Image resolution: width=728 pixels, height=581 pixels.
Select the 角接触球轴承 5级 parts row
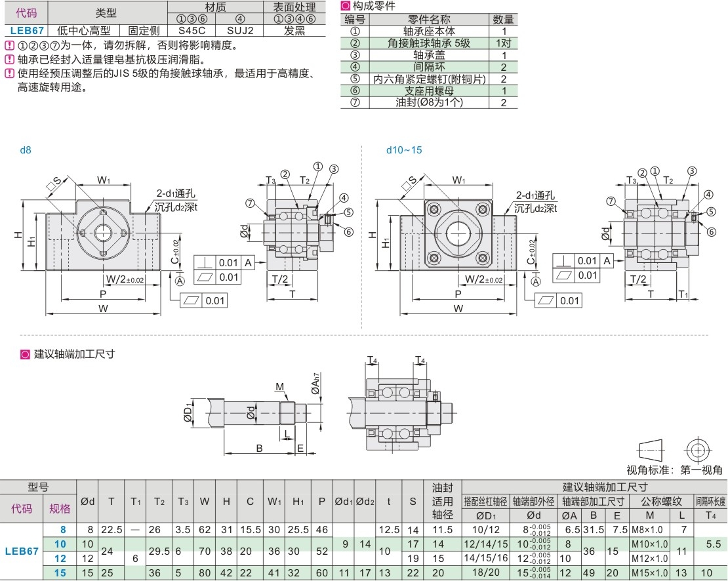pyautogui.click(x=429, y=43)
